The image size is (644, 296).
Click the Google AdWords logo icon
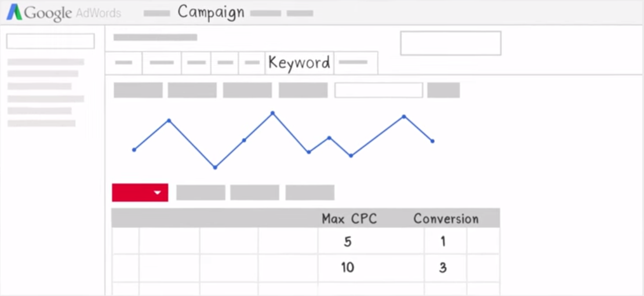click(x=14, y=12)
